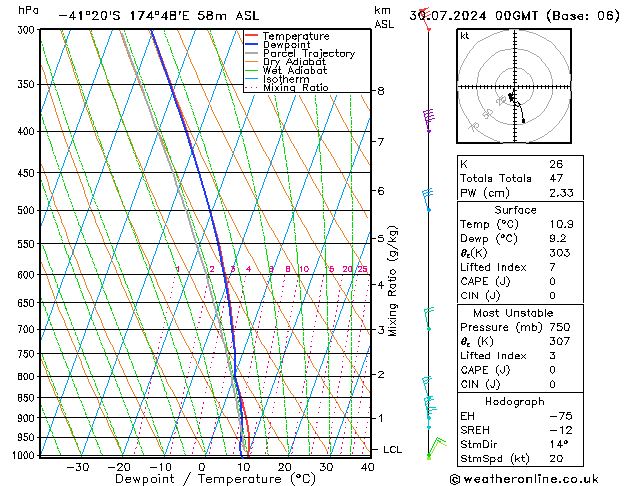The image size is (629, 486).
Task: Click the '8' km altitude label
Action: [x=381, y=91]
